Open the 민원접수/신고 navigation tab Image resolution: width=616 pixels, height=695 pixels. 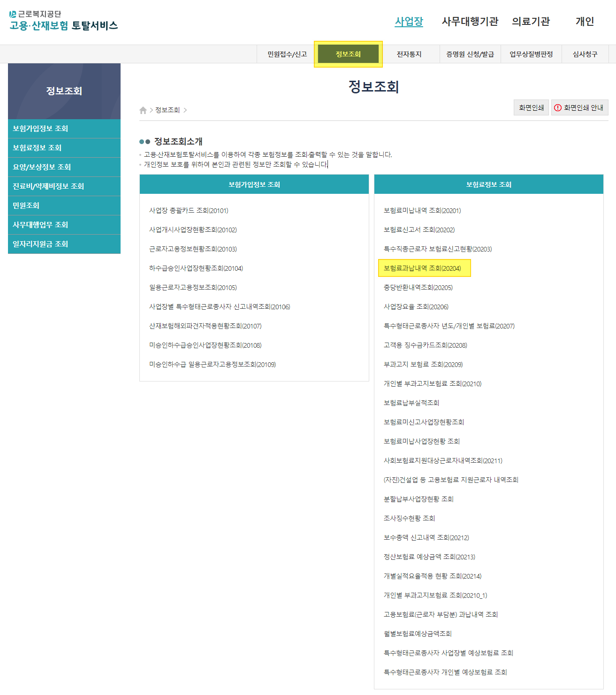[x=287, y=54]
